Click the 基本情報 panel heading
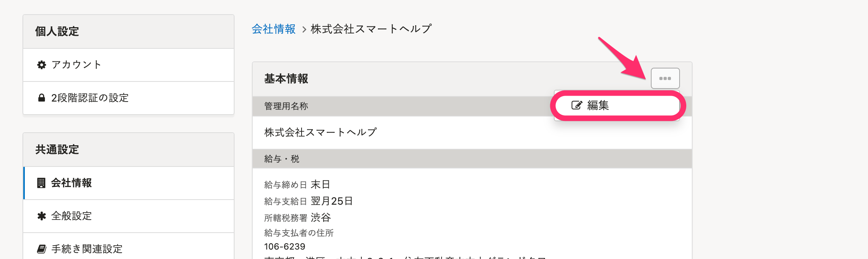Viewport: 868px width, 259px height. click(x=286, y=79)
